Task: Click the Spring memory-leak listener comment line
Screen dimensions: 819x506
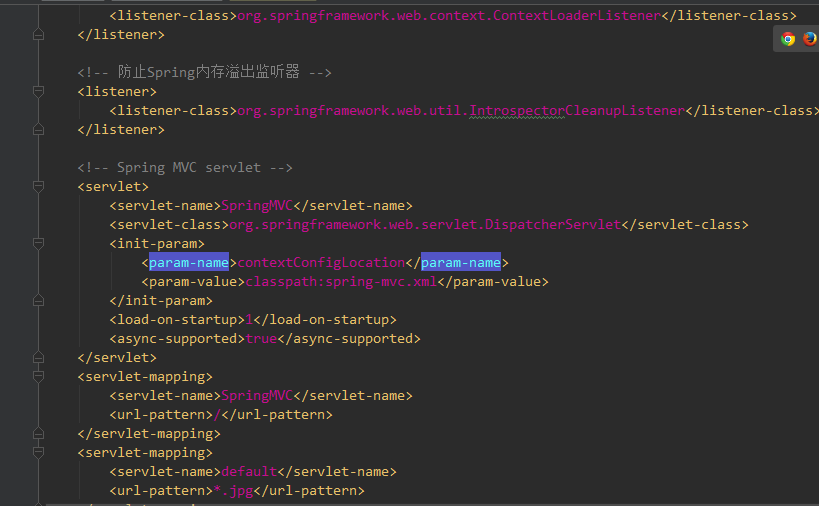Action: coord(204,72)
